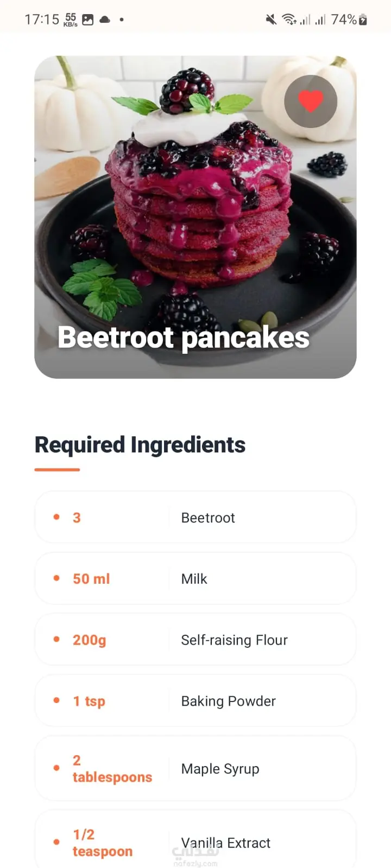Image resolution: width=391 pixels, height=868 pixels.
Task: Select the Milk ingredient name
Action: point(194,579)
